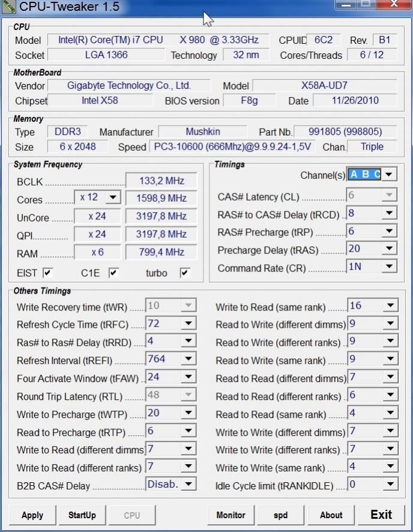413x532 pixels.
Task: Click the BCLK 133,2 MHz field
Action: pos(161,181)
